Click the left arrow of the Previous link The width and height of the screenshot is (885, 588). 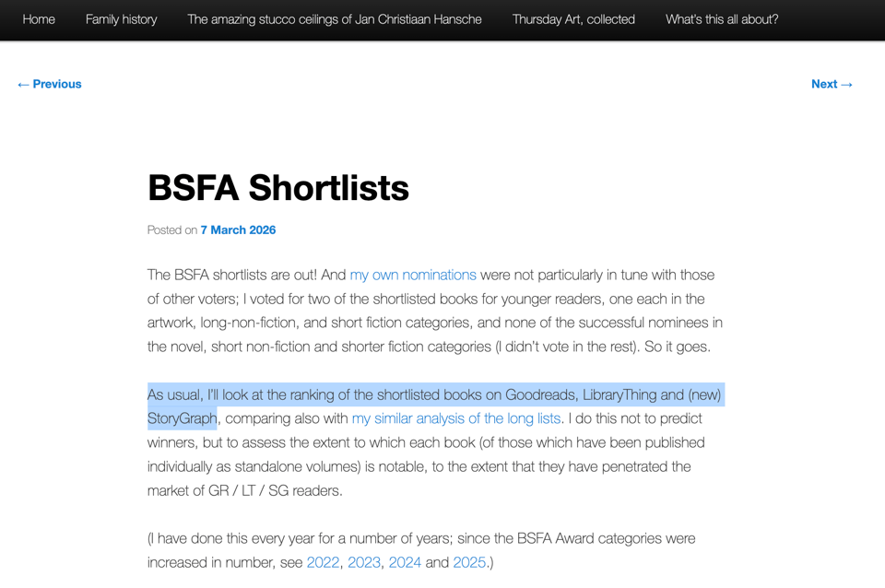pyautogui.click(x=22, y=84)
